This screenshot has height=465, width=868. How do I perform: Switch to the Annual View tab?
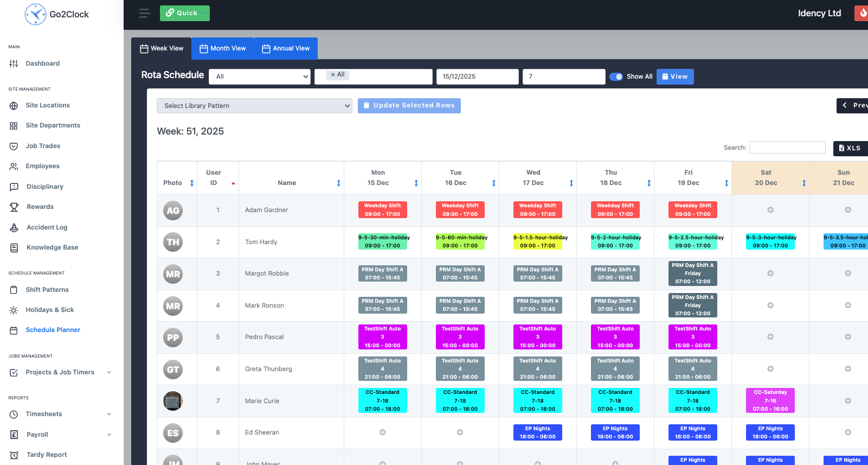click(x=286, y=48)
